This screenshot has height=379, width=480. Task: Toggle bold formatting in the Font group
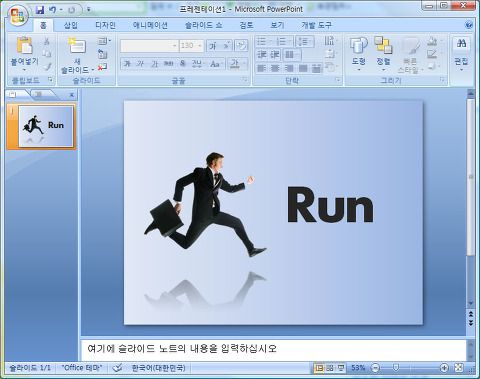[127, 63]
